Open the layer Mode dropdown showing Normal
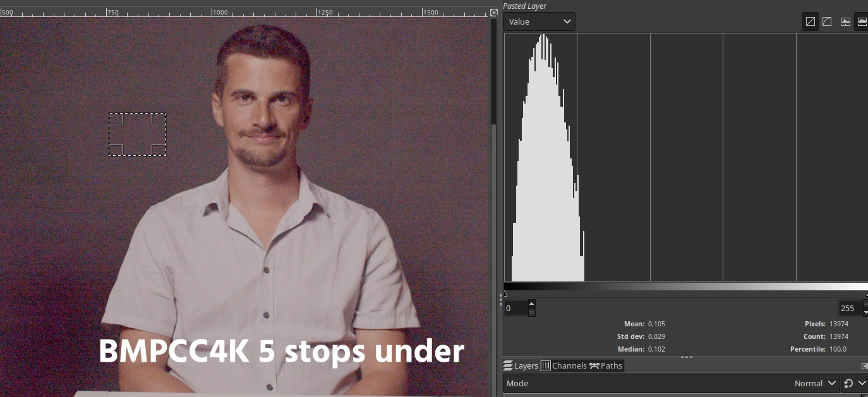The width and height of the screenshot is (868, 397). tap(671, 383)
